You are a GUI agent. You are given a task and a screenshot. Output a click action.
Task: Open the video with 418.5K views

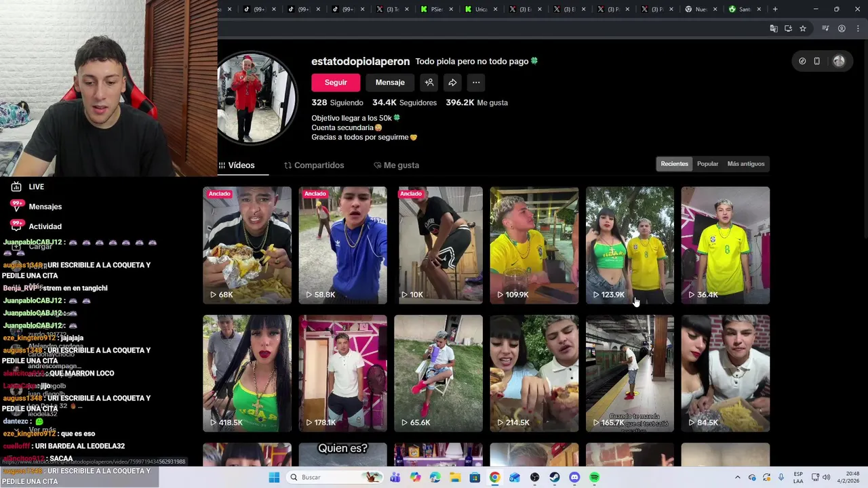247,373
